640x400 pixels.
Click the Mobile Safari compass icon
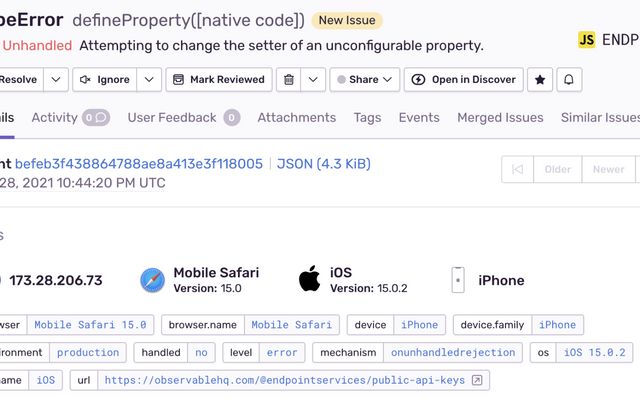153,280
